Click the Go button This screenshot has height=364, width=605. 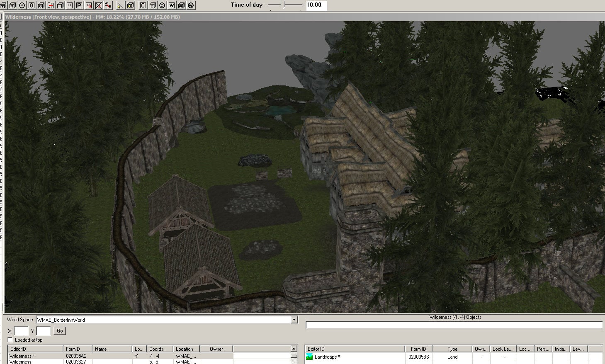pyautogui.click(x=60, y=331)
